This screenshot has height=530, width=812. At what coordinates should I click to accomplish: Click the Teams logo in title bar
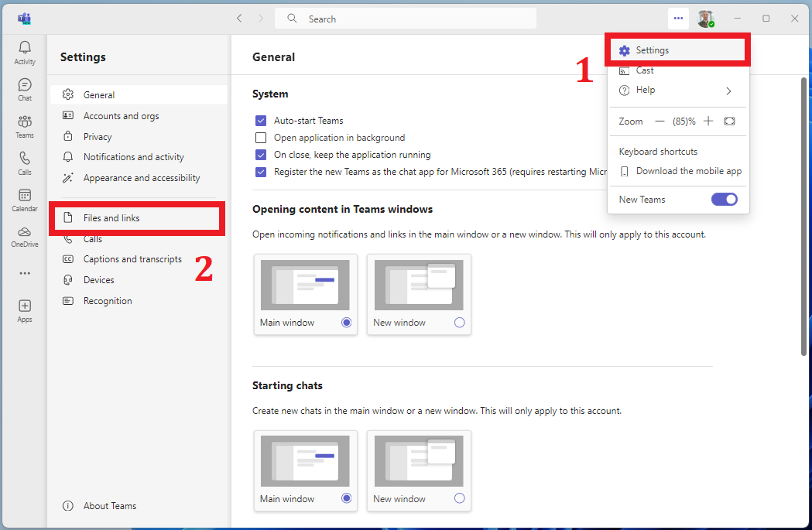click(24, 19)
